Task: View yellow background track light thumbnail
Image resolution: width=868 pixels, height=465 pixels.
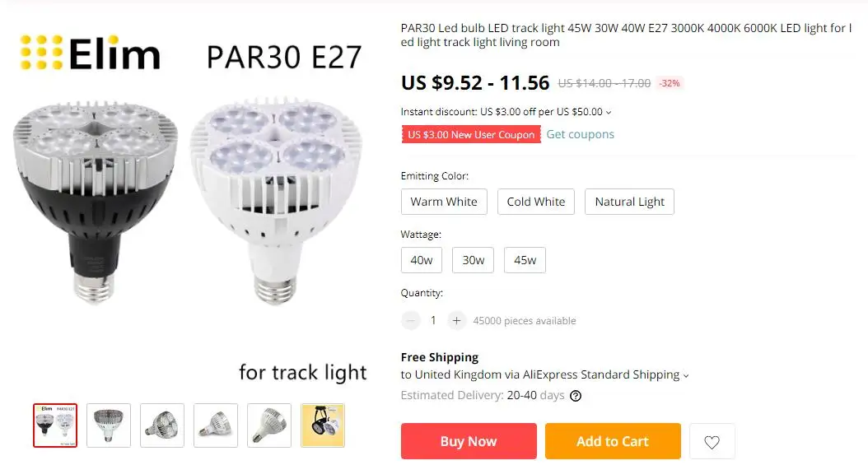Action: point(323,425)
